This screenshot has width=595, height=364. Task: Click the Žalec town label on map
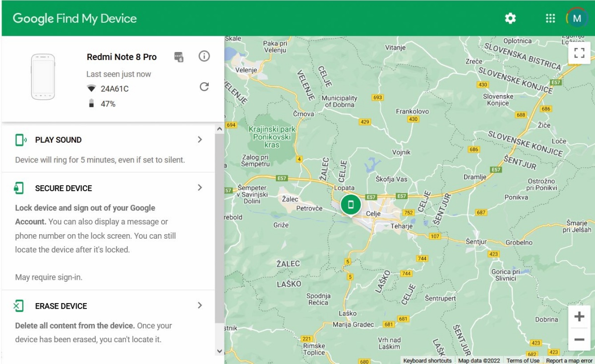290,199
